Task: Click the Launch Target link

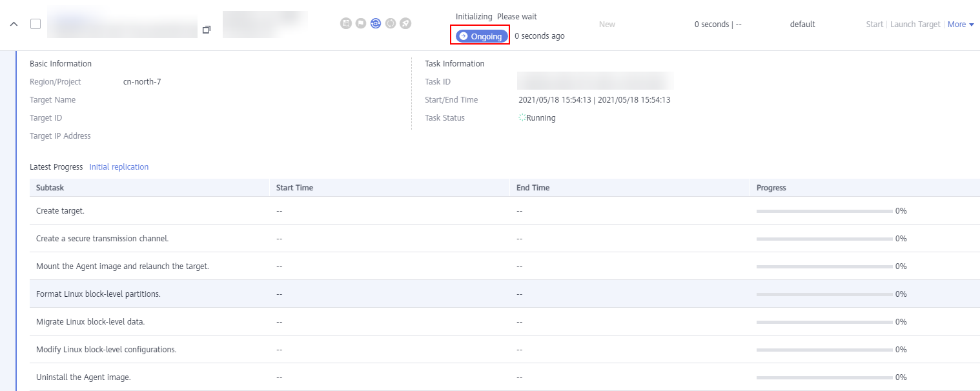Action: tap(915, 25)
